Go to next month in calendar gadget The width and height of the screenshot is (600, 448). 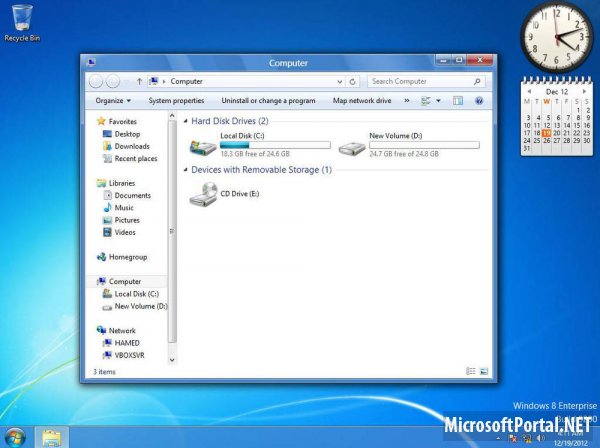(584, 91)
